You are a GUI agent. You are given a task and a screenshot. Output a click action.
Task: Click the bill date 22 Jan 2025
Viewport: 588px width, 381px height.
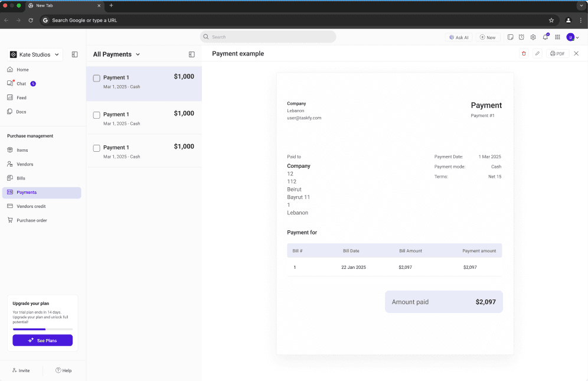pyautogui.click(x=353, y=267)
